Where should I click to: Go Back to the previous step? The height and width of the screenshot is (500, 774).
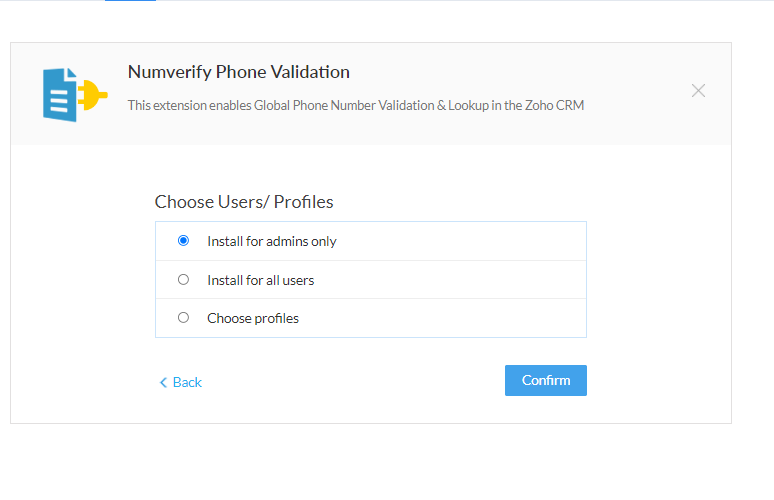point(181,383)
